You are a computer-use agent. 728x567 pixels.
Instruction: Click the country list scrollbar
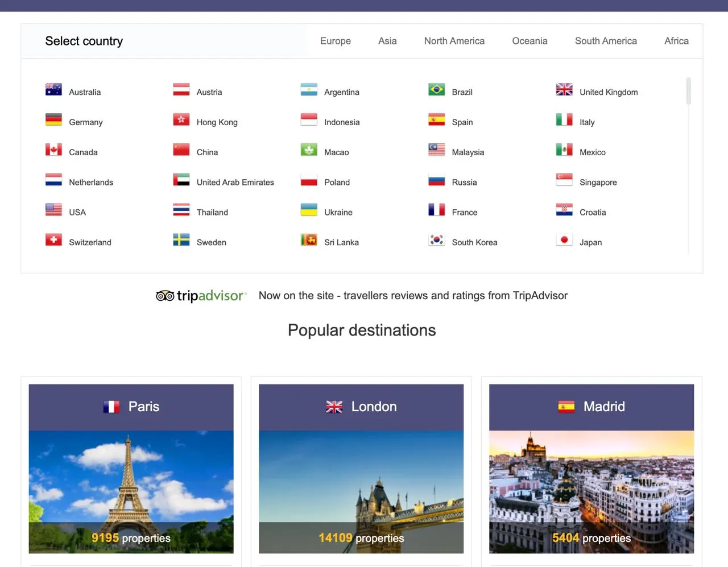coord(688,92)
